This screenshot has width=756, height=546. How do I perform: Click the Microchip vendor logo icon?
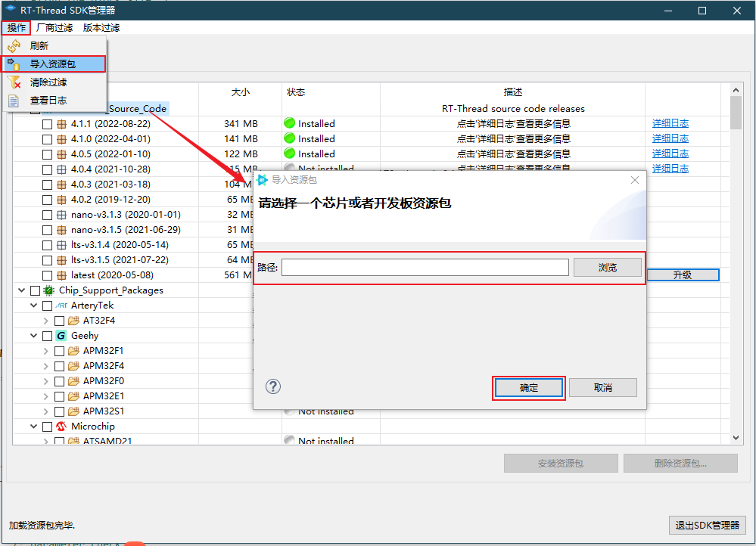pyautogui.click(x=61, y=427)
